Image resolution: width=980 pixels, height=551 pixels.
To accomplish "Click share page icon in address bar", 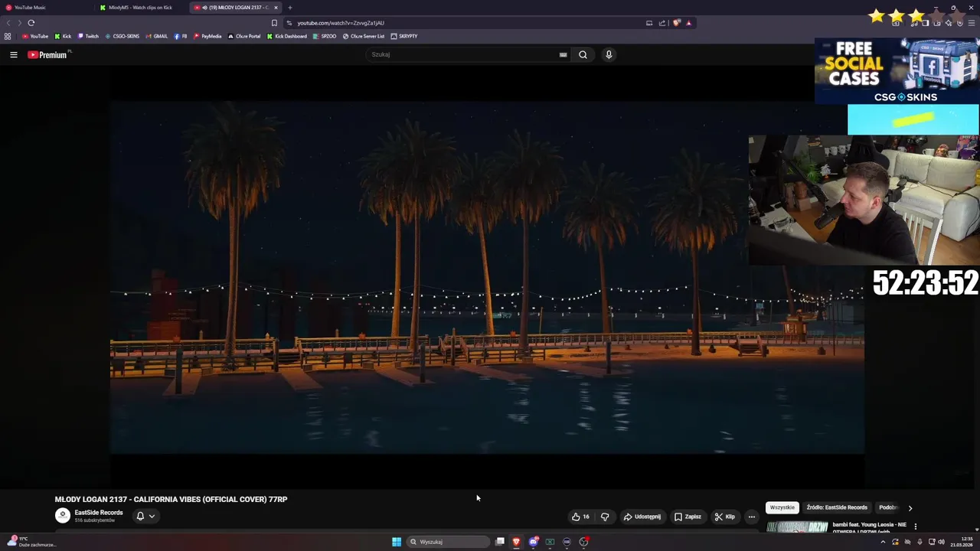I will click(x=662, y=23).
